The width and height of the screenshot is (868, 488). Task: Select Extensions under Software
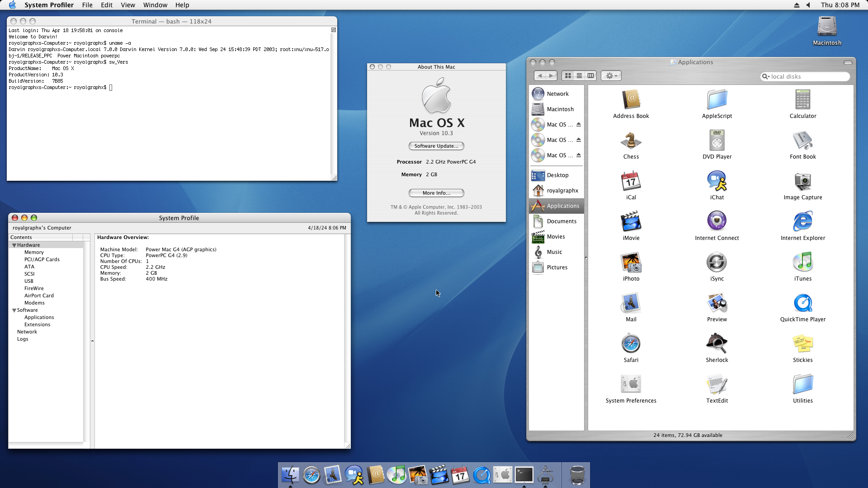[37, 325]
